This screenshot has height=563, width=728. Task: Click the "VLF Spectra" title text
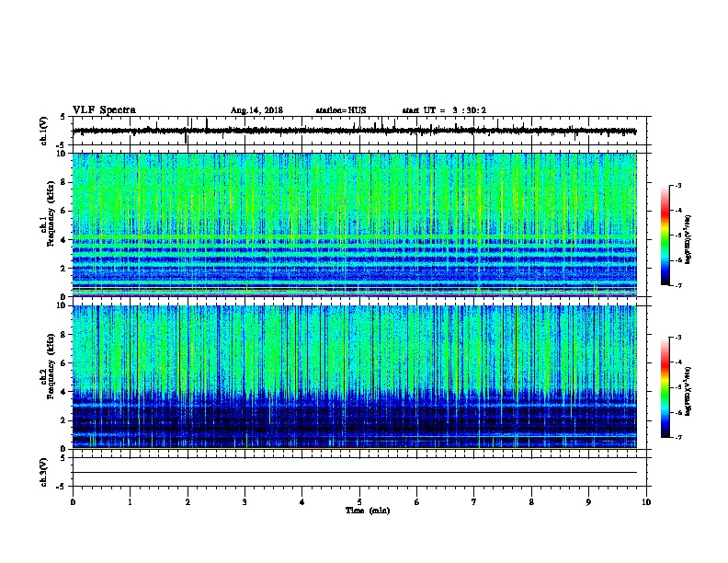coord(105,110)
